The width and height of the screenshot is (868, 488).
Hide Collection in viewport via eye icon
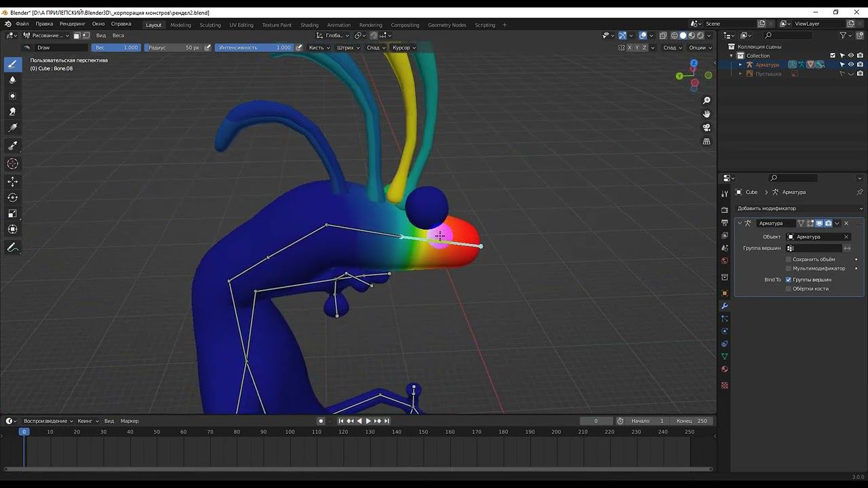pyautogui.click(x=851, y=56)
